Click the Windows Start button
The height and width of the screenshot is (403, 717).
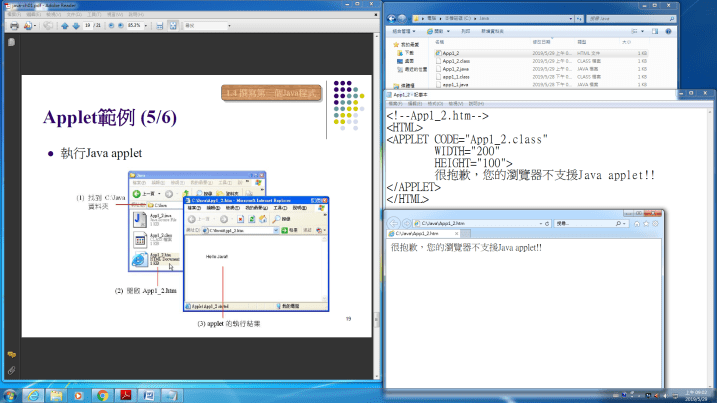(10, 395)
